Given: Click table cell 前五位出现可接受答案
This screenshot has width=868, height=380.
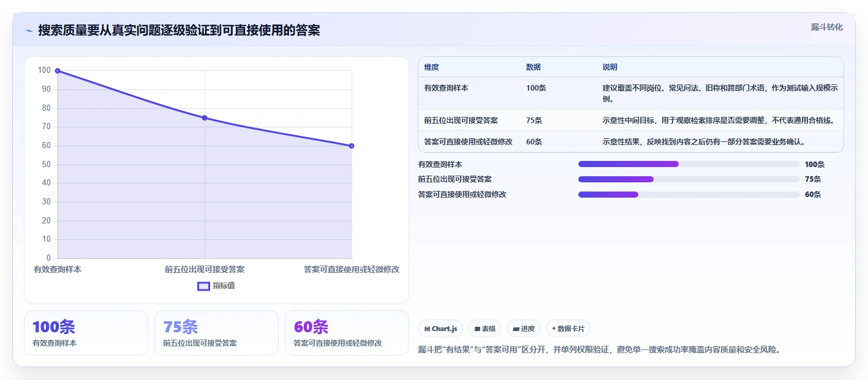Looking at the screenshot, I should tap(461, 121).
